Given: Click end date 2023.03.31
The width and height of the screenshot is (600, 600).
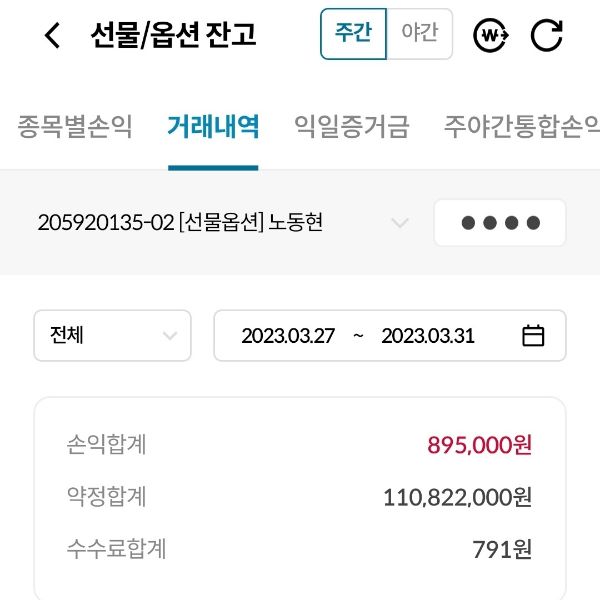Looking at the screenshot, I should point(427,336).
